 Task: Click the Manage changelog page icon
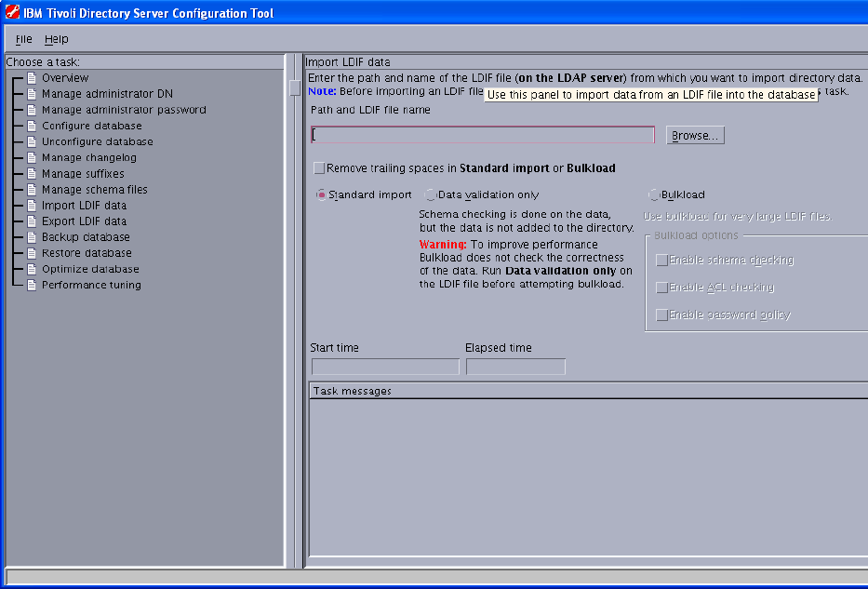[33, 158]
